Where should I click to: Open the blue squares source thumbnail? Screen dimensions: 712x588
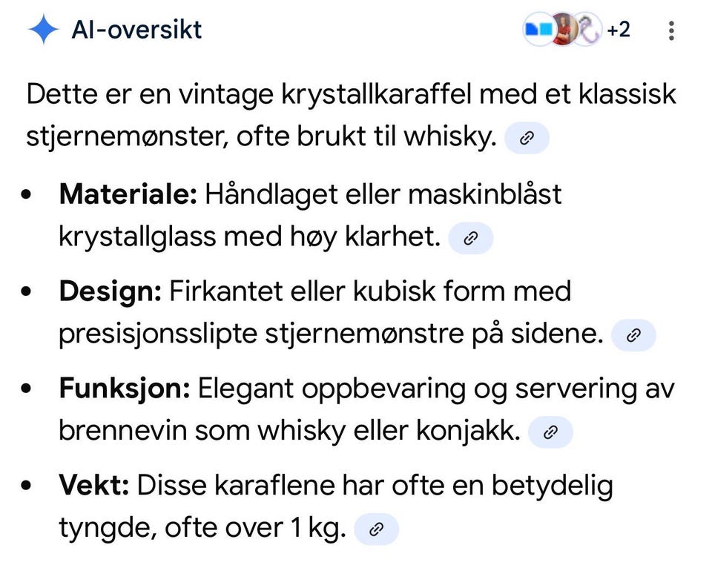click(539, 30)
